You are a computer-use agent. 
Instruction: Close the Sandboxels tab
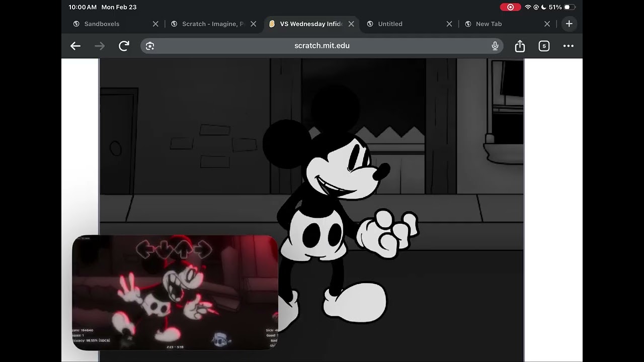155,24
